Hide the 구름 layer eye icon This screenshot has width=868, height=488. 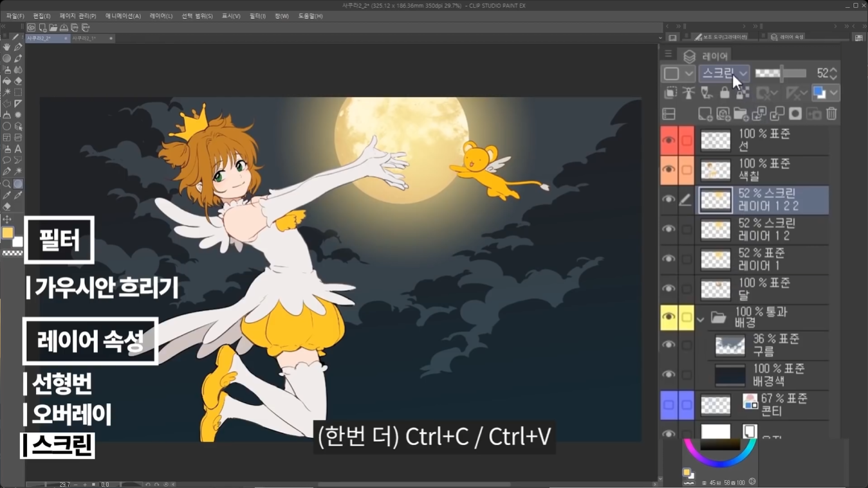(669, 345)
